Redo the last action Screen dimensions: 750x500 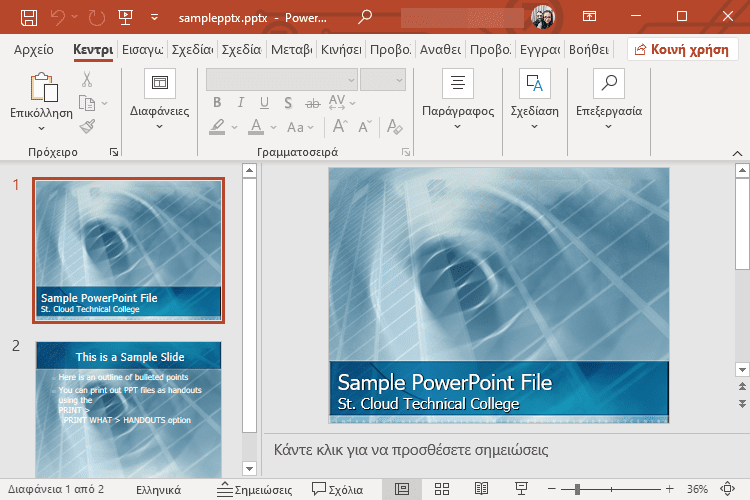pos(97,18)
